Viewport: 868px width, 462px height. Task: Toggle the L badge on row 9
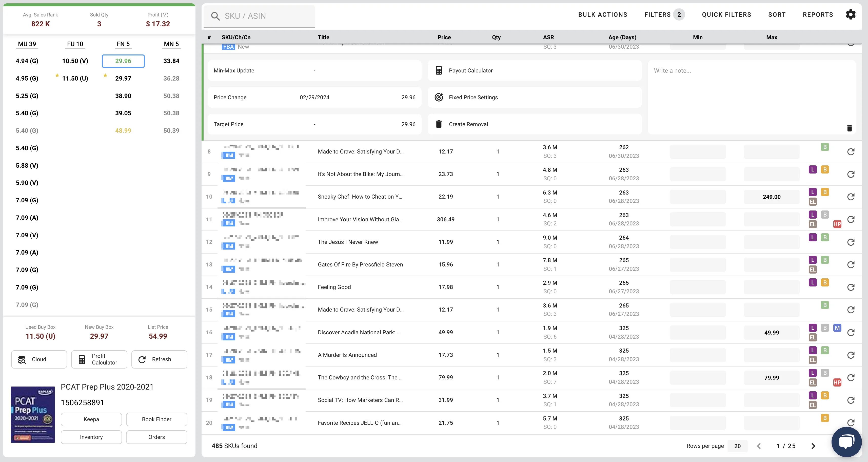pos(812,169)
